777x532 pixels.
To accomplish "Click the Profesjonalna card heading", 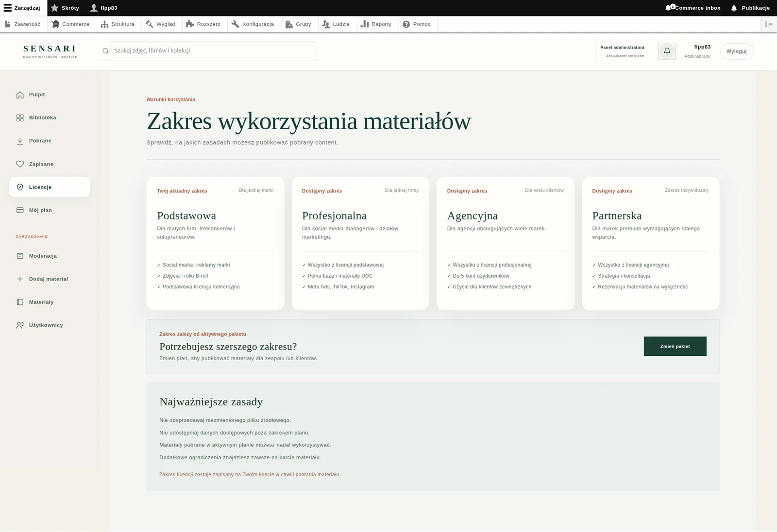I will click(x=334, y=216).
